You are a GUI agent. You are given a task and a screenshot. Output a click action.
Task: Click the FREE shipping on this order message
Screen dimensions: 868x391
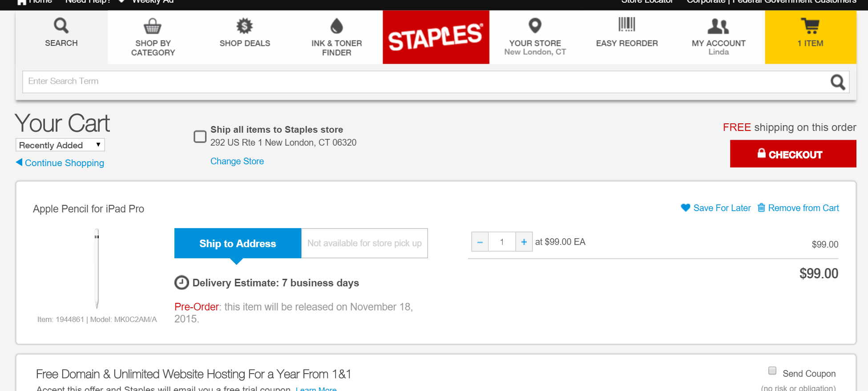point(789,127)
